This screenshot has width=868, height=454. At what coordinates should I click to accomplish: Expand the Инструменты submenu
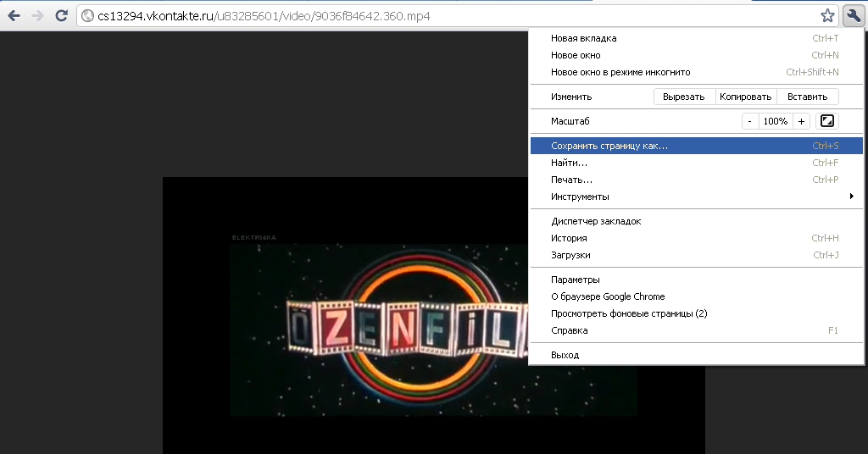pos(697,197)
